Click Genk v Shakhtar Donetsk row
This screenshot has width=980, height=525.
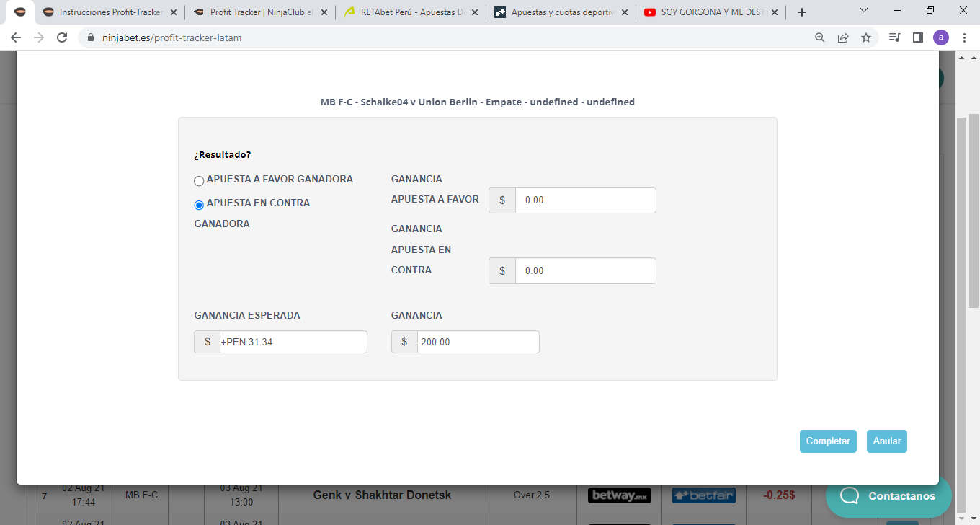pyautogui.click(x=382, y=495)
